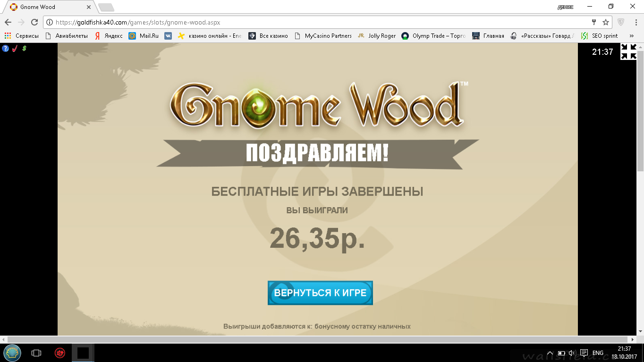
Task: Bookmark this page with the star icon
Action: [x=606, y=22]
